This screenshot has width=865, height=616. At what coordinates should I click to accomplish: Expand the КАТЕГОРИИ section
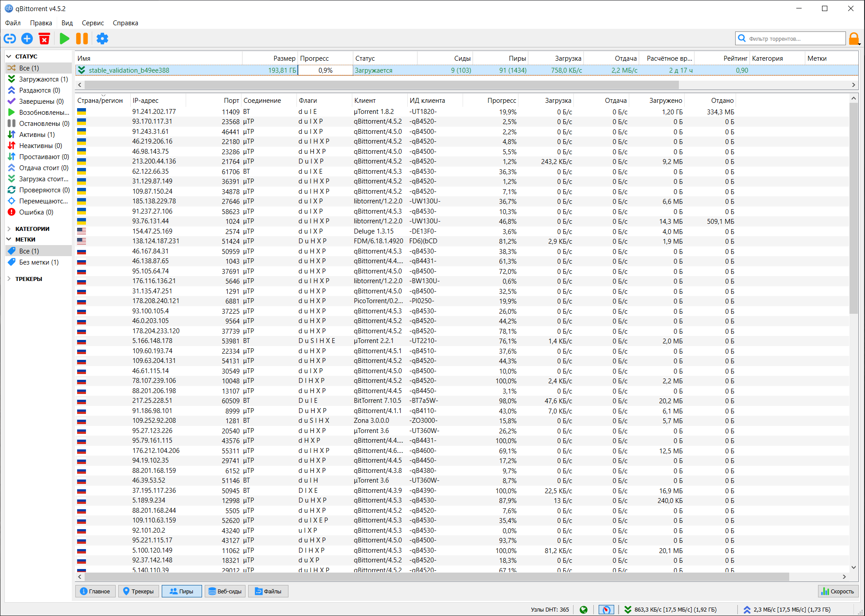(9, 229)
